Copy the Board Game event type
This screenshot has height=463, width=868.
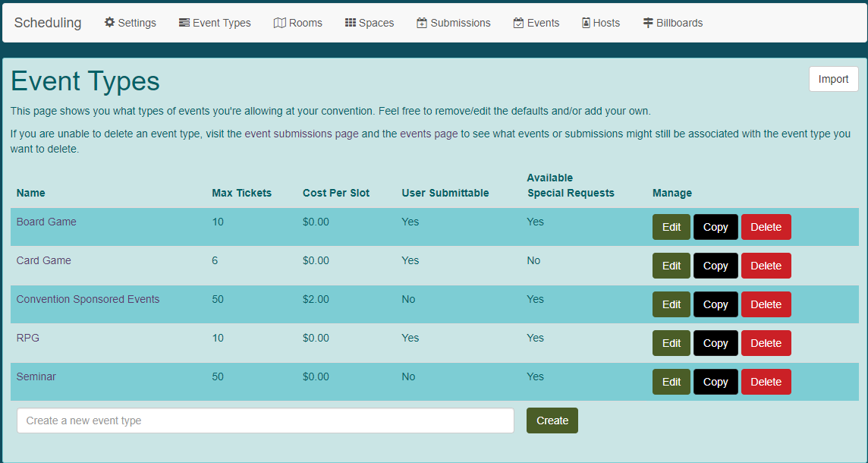715,227
